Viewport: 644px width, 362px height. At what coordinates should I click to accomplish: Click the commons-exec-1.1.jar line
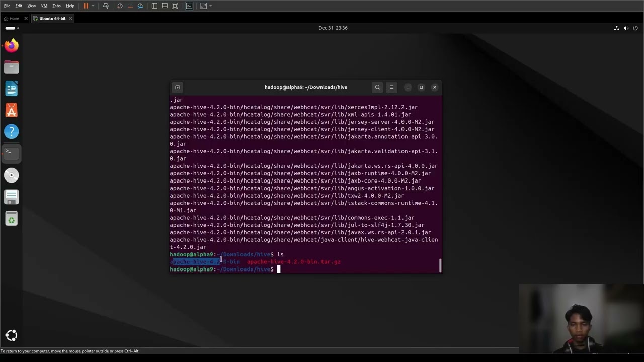pos(292,218)
